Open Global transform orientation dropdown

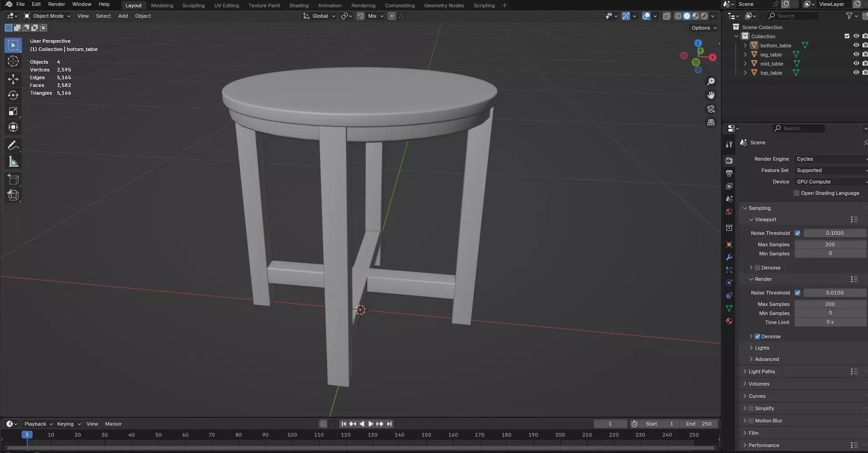pos(319,16)
